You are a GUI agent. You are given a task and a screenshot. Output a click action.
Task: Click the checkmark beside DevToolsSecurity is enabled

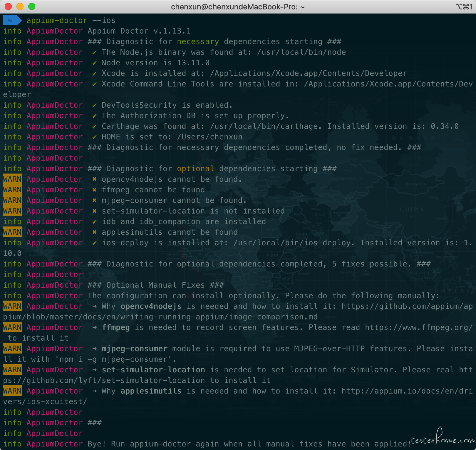94,105
